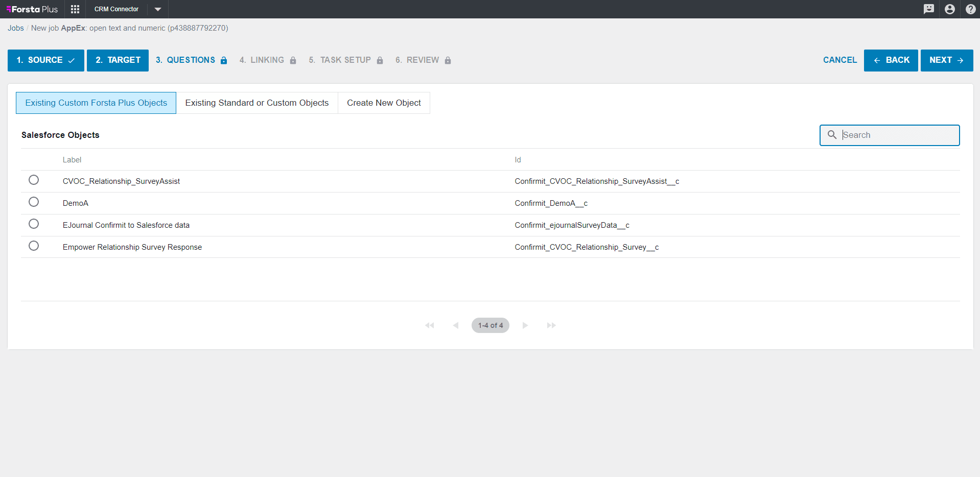
Task: Click the Confirmit_DemoA__c id
Action: click(551, 203)
